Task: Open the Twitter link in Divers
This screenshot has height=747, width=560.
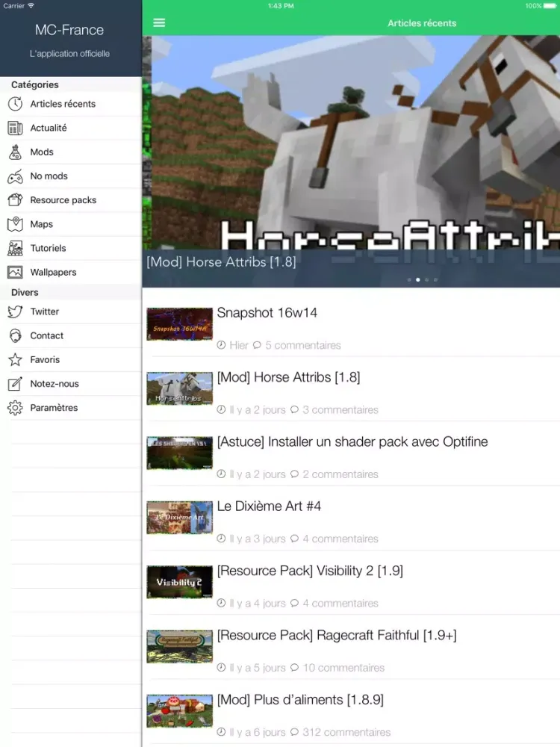Action: [x=45, y=311]
